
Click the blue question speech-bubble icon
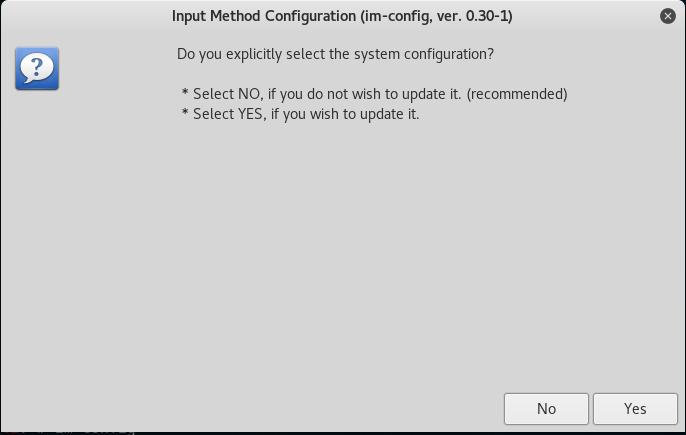click(37, 69)
